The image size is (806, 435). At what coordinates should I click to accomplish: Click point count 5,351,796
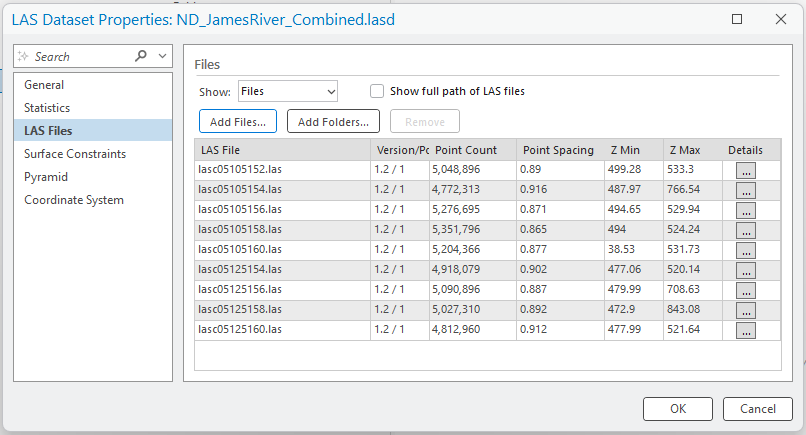[x=456, y=229]
